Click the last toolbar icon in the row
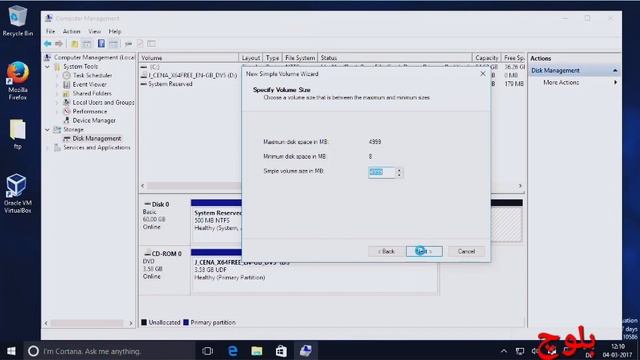This screenshot has height=360, width=640. (x=151, y=44)
